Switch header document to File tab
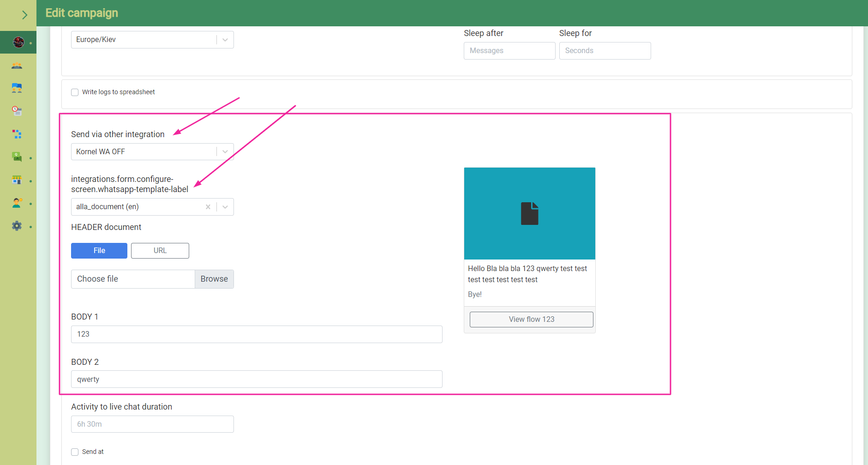The height and width of the screenshot is (465, 868). [x=99, y=251]
